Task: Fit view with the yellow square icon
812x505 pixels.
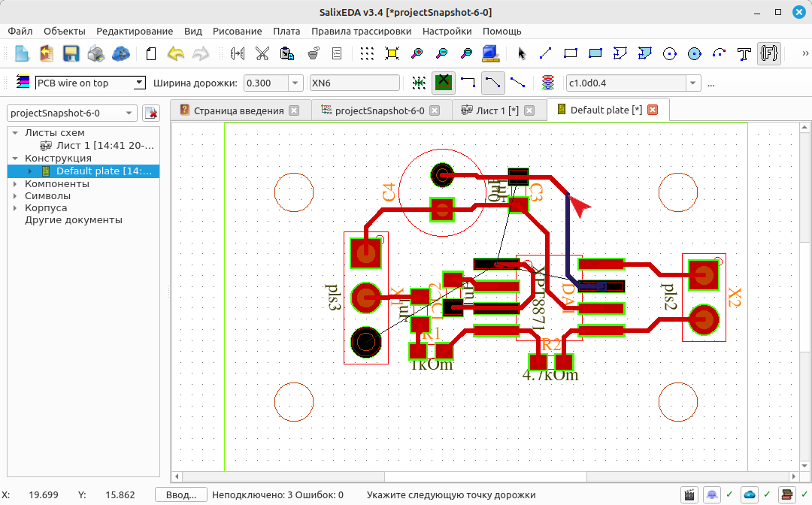Action: 392,53
